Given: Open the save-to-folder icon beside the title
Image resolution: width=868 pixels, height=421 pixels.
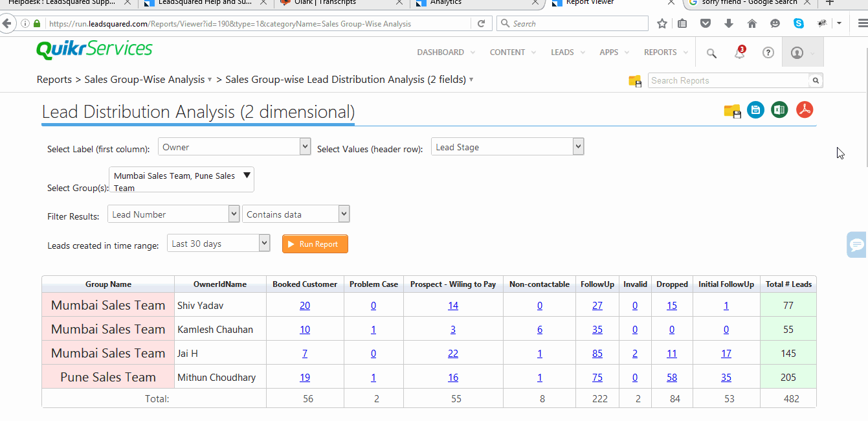Looking at the screenshot, I should coord(731,110).
